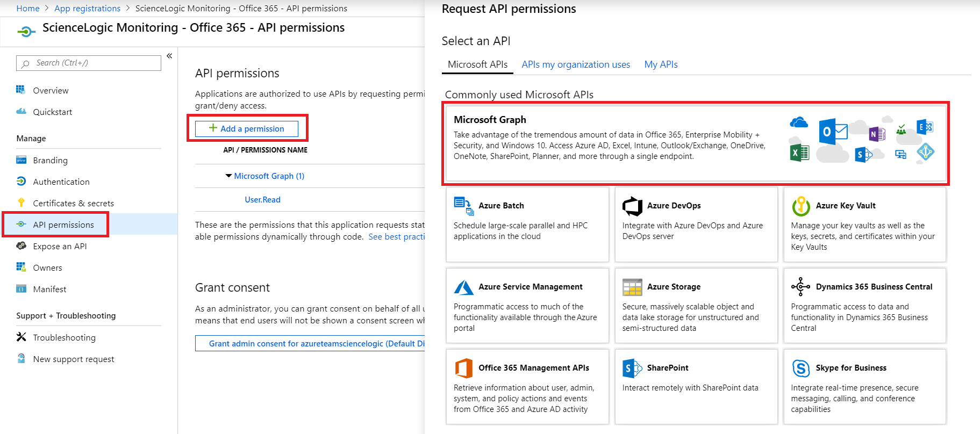Click SharePoint tile title text
The image size is (980, 434).
668,368
